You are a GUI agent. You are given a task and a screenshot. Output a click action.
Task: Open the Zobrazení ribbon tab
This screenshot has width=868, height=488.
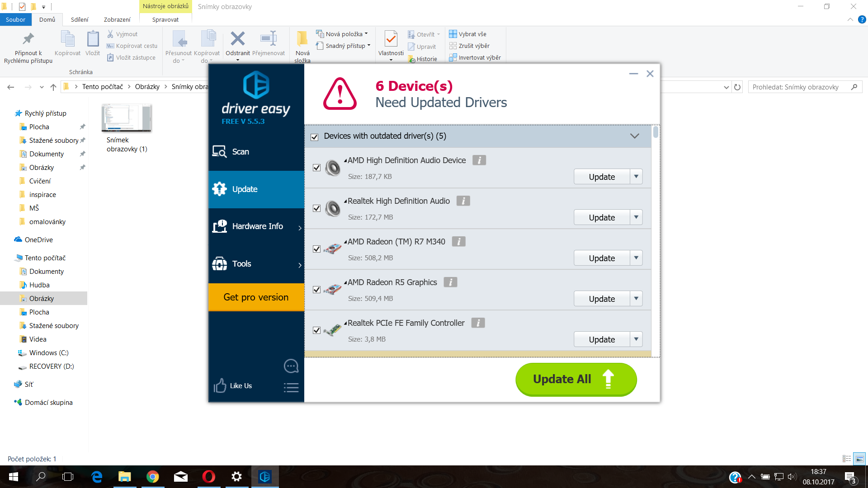pos(117,19)
